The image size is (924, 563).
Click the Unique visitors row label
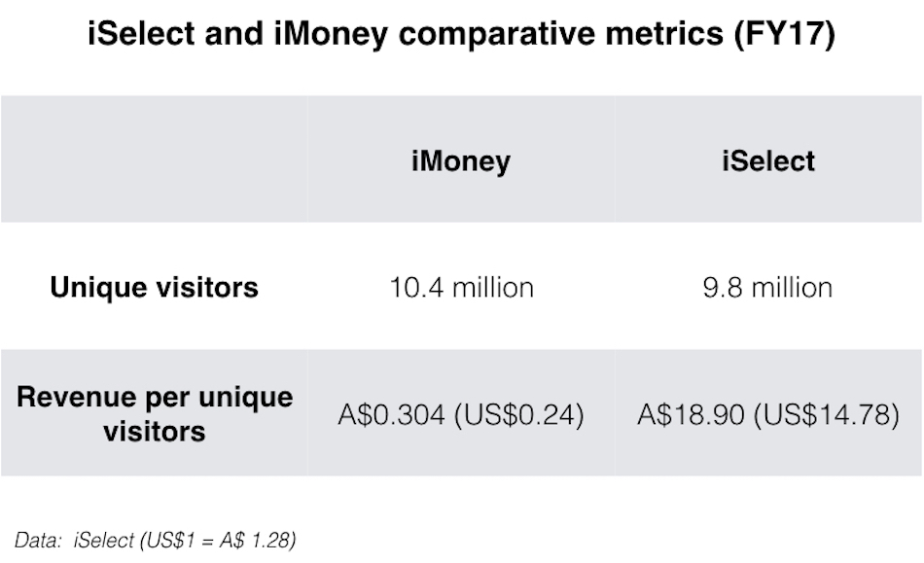(154, 288)
